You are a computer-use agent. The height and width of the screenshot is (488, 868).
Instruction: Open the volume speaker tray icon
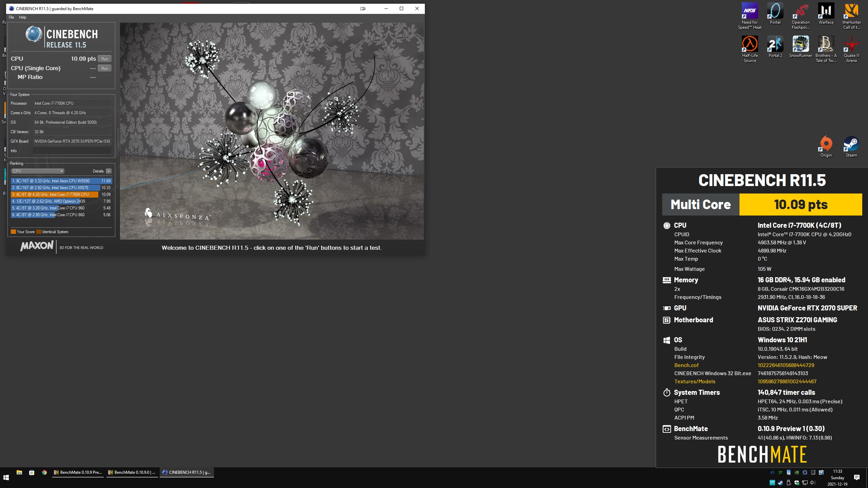[813, 483]
